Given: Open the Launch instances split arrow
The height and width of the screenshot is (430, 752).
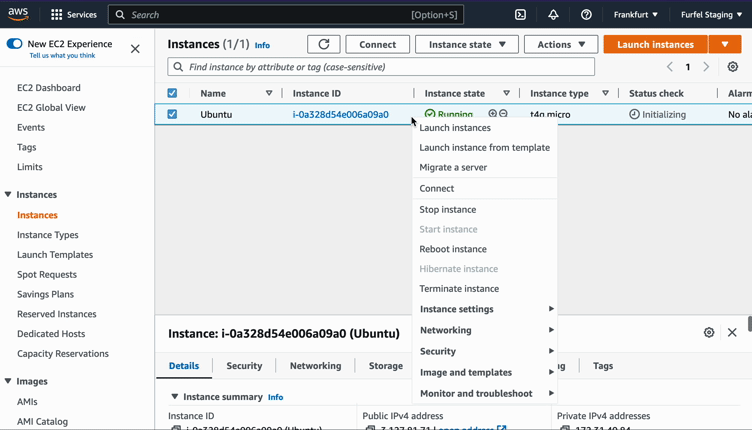Looking at the screenshot, I should [x=725, y=44].
